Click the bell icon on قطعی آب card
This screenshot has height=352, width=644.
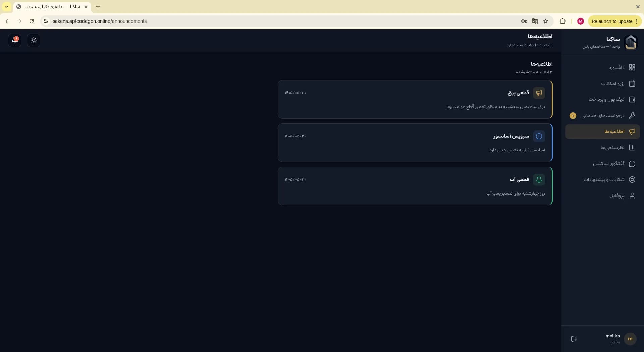(x=539, y=180)
